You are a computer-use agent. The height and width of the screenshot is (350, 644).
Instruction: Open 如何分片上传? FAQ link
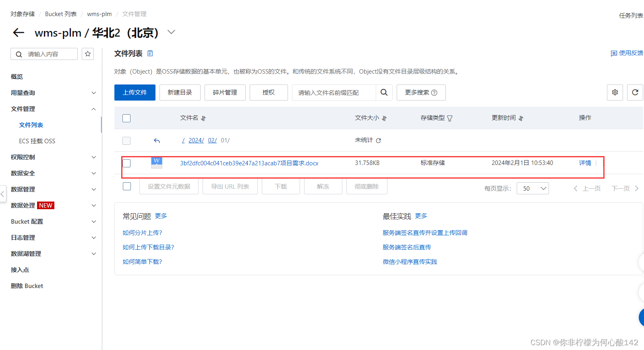coord(142,233)
